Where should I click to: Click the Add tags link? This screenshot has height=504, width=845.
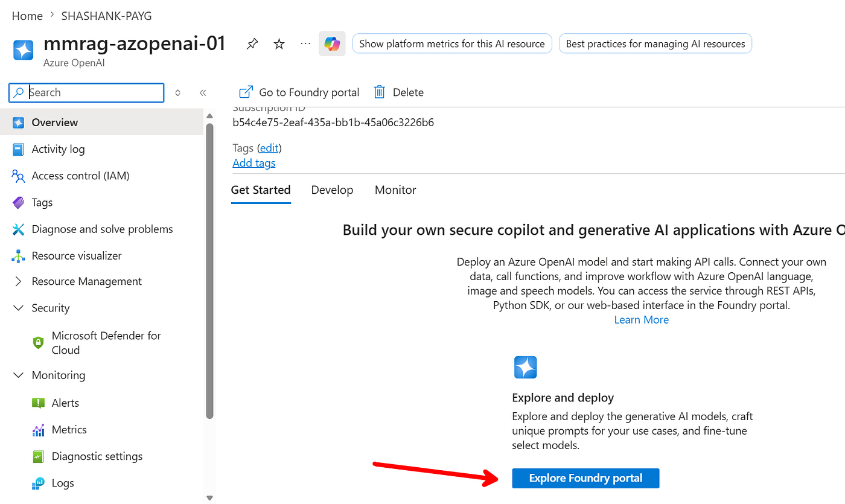tap(253, 163)
